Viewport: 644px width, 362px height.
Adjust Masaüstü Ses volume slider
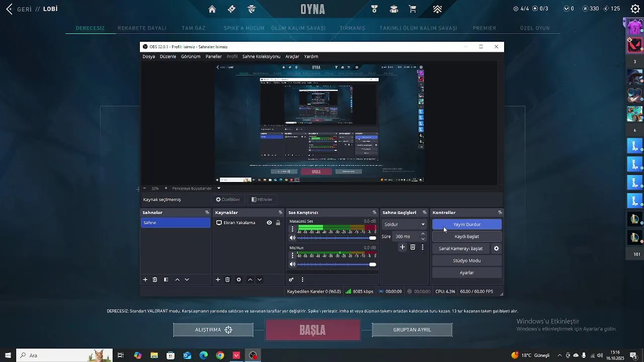(x=337, y=238)
